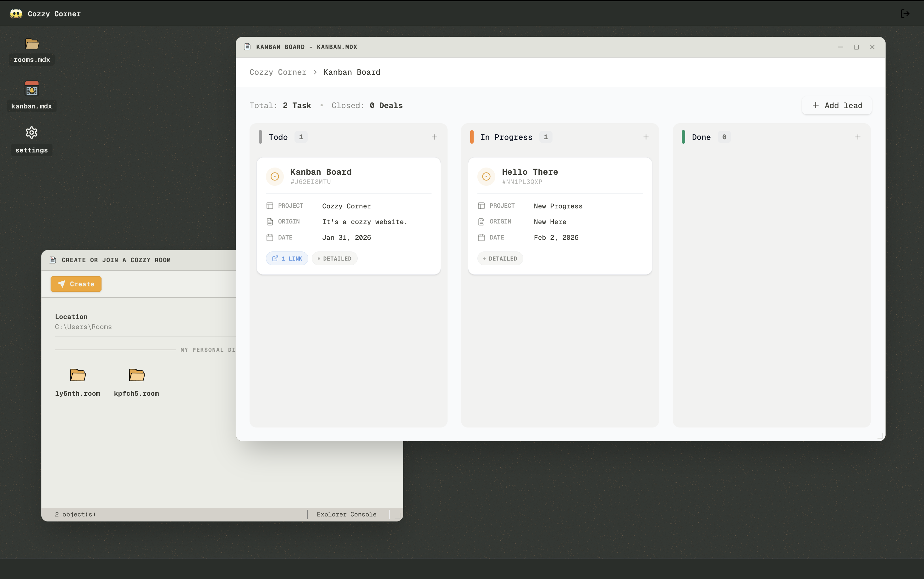This screenshot has width=924, height=579.
Task: Open the rooms.mdx desktop folder icon
Action: click(32, 44)
